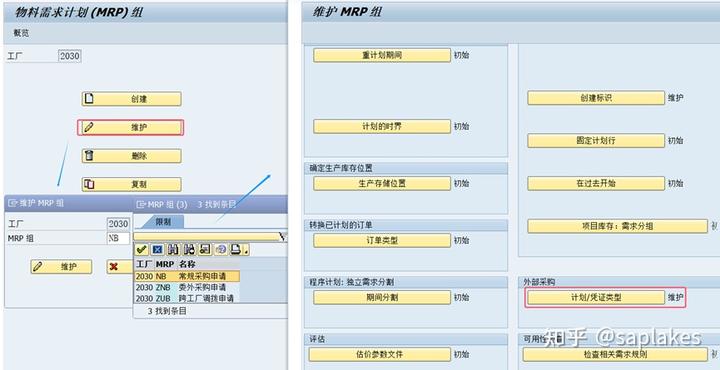The width and height of the screenshot is (720, 370).
Task: Click the 重计划期间 button
Action: [382, 55]
